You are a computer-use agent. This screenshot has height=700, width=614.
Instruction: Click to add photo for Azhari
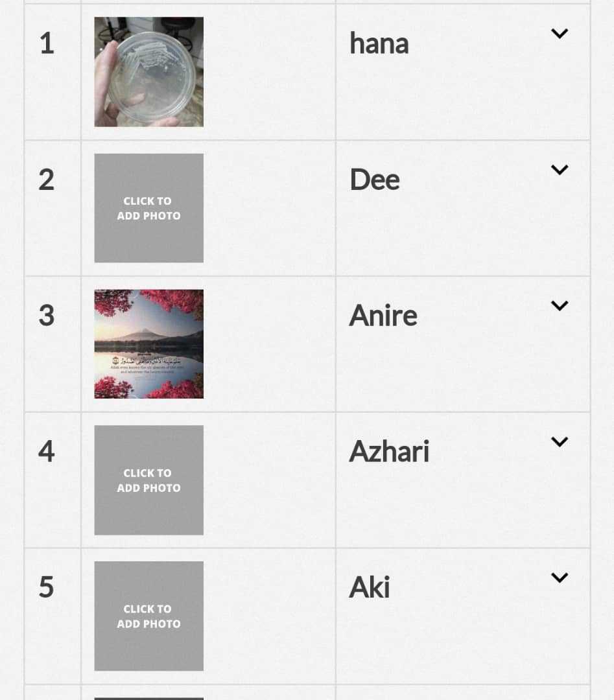[148, 480]
